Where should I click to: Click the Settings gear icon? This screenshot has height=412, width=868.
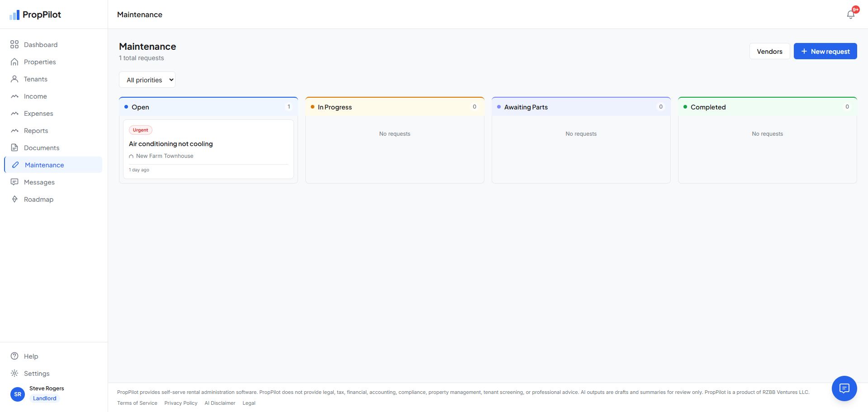click(14, 373)
